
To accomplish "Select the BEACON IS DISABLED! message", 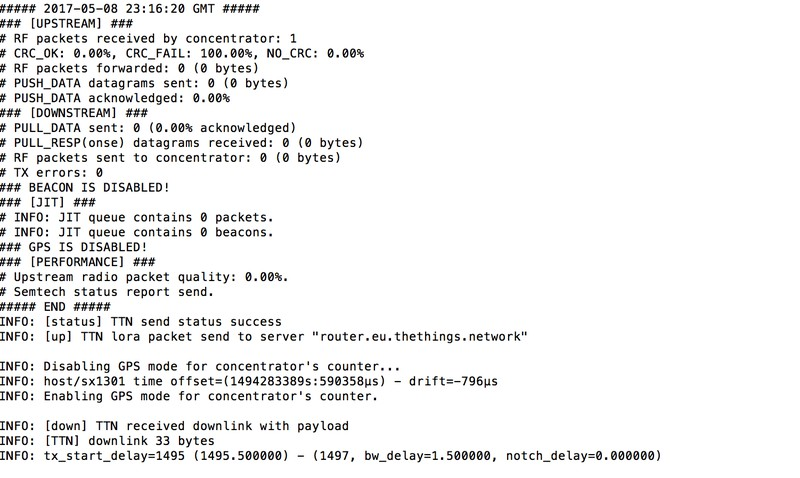I will pos(85,187).
